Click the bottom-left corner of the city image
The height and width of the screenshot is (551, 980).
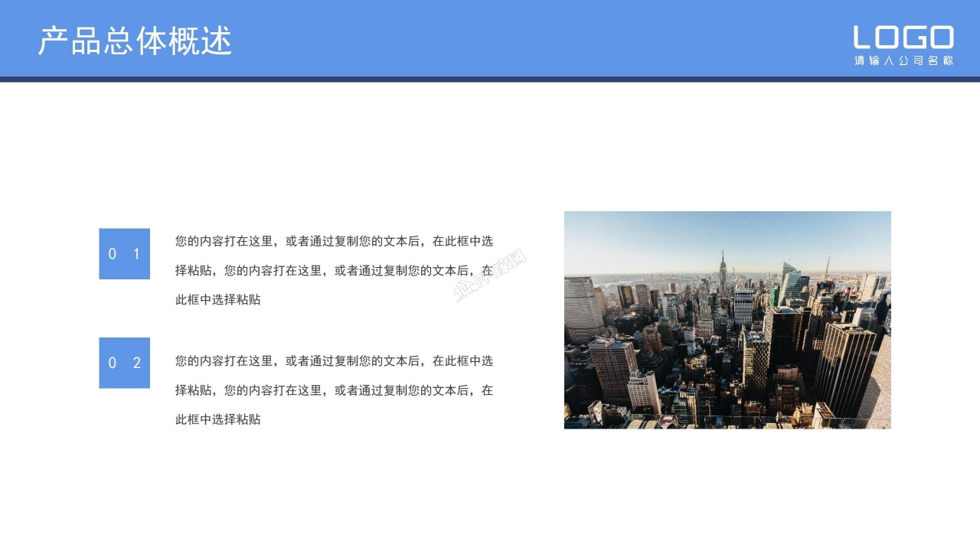(x=568, y=425)
